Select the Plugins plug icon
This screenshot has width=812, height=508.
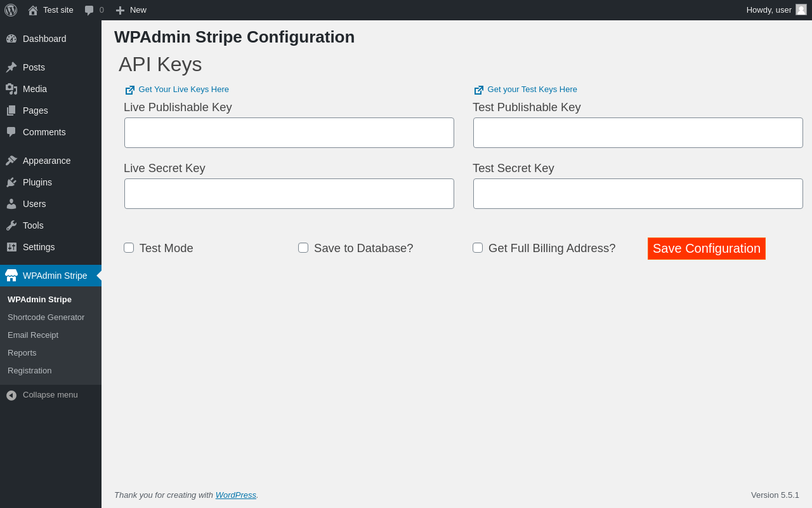11,182
